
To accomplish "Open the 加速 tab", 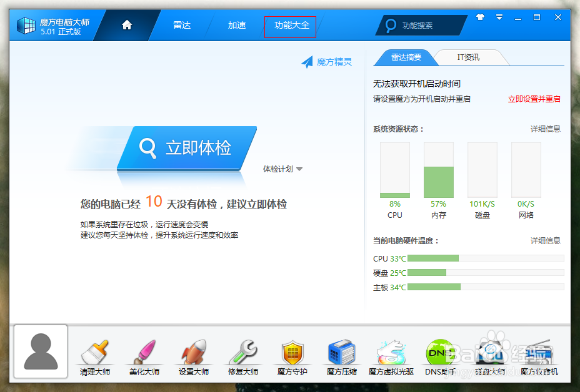I will (x=237, y=25).
